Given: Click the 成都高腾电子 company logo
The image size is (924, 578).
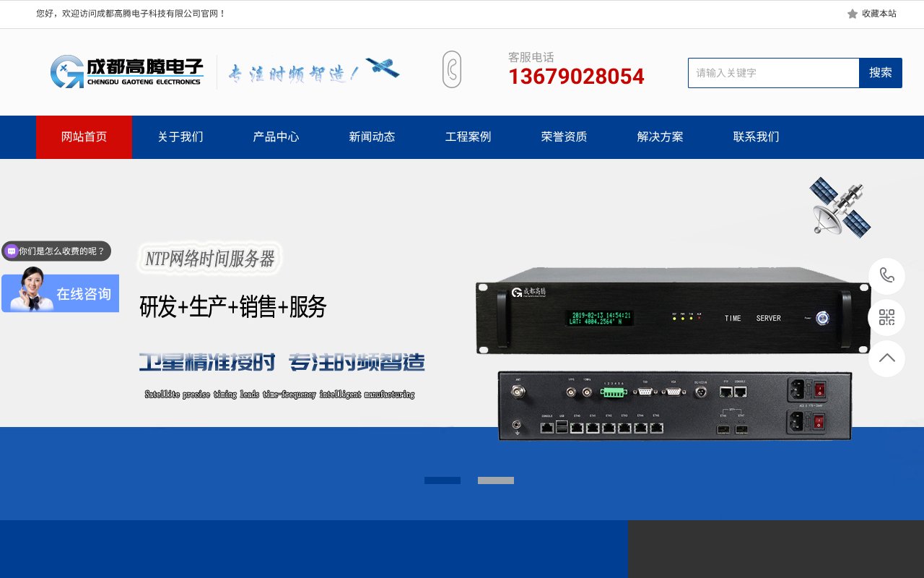Looking at the screenshot, I should 126,72.
